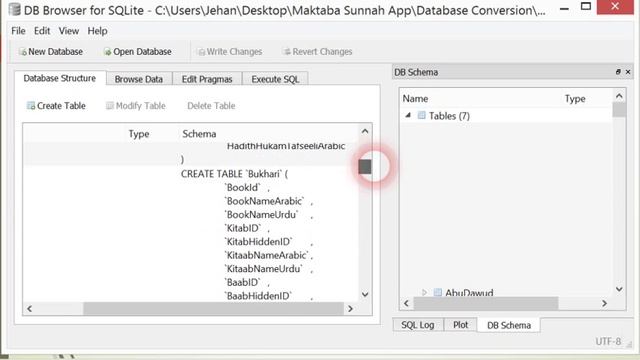This screenshot has height=360, width=640.
Task: Click the Delete Table button
Action: coord(211,106)
